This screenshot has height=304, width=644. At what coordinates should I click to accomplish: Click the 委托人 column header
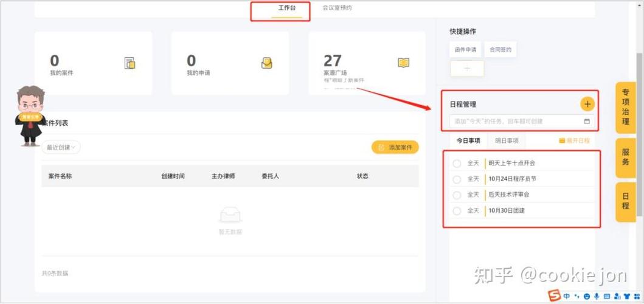tap(270, 176)
